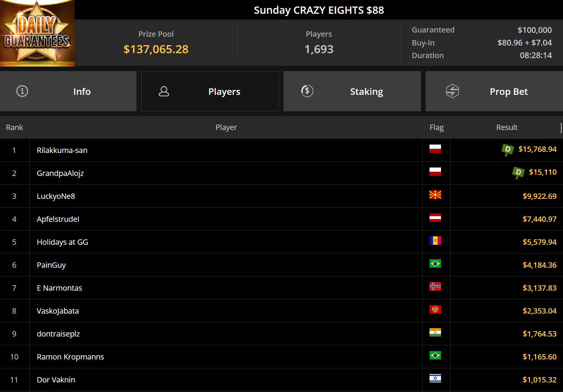Viewport: 563px width, 392px height.
Task: Open the Info tab
Action: (68, 91)
